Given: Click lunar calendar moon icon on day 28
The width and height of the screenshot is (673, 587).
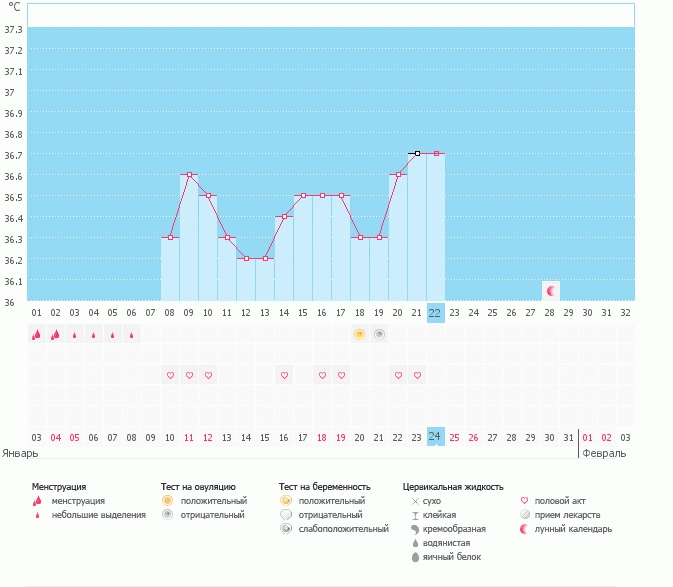Looking at the screenshot, I should pyautogui.click(x=551, y=291).
